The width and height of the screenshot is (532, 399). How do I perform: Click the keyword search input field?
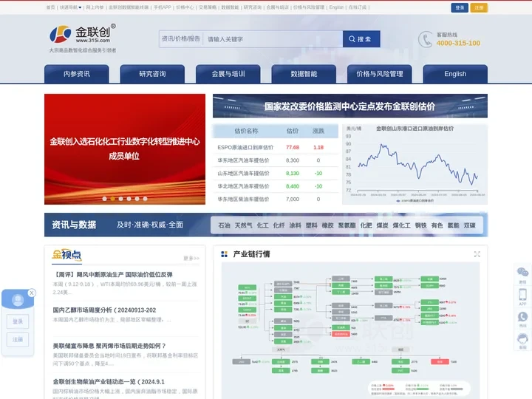point(273,39)
